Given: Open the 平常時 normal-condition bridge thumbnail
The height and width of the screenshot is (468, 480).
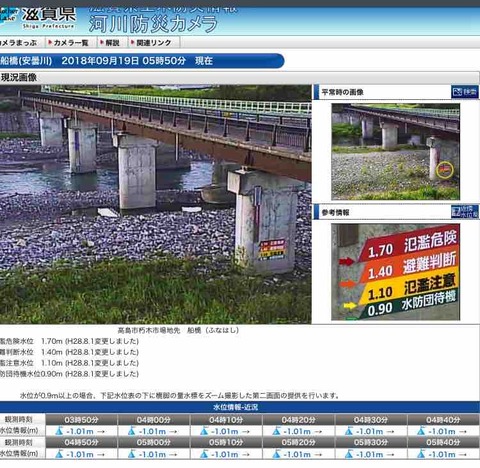Looking at the screenshot, I should 395,152.
